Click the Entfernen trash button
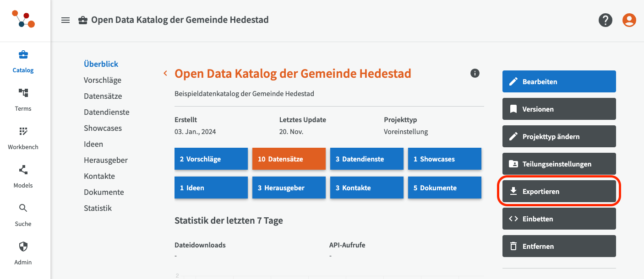 click(x=559, y=247)
